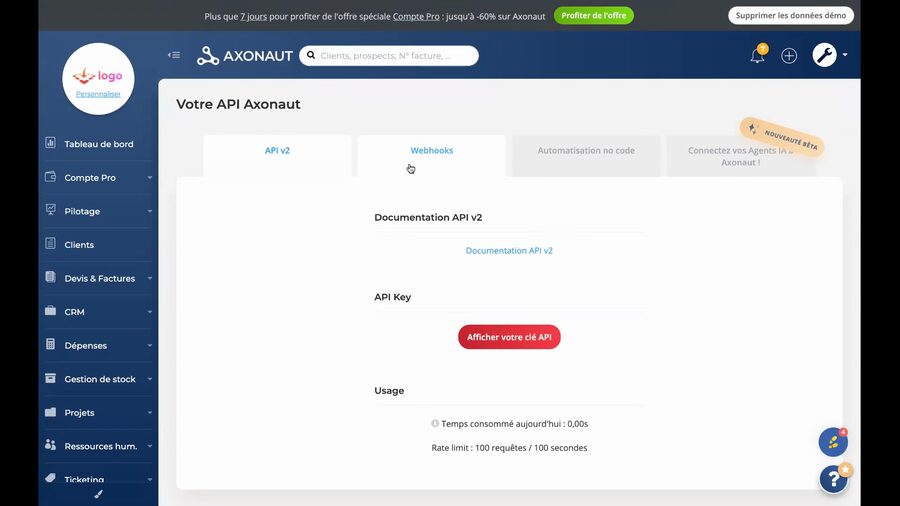The height and width of the screenshot is (506, 900).
Task: Click the Dépenses calculator icon
Action: click(x=51, y=344)
